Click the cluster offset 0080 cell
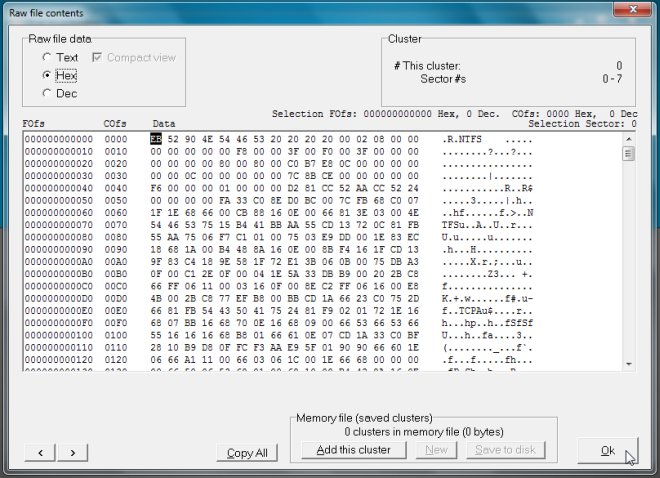Viewport: 660px width, 478px height. click(x=116, y=237)
